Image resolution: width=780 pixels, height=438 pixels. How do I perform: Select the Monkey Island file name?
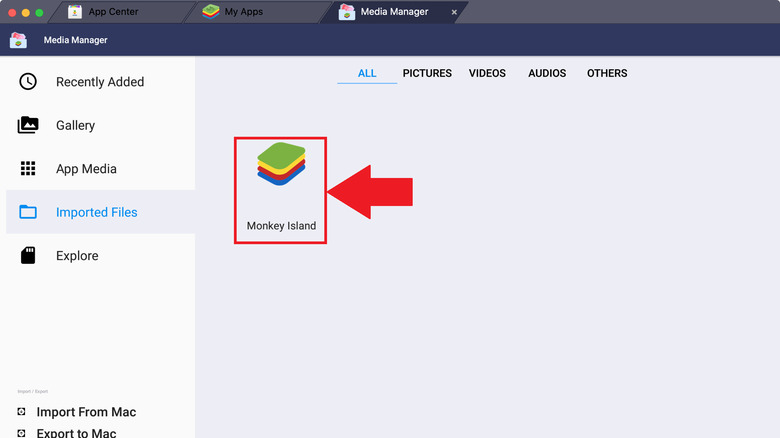[x=282, y=226]
